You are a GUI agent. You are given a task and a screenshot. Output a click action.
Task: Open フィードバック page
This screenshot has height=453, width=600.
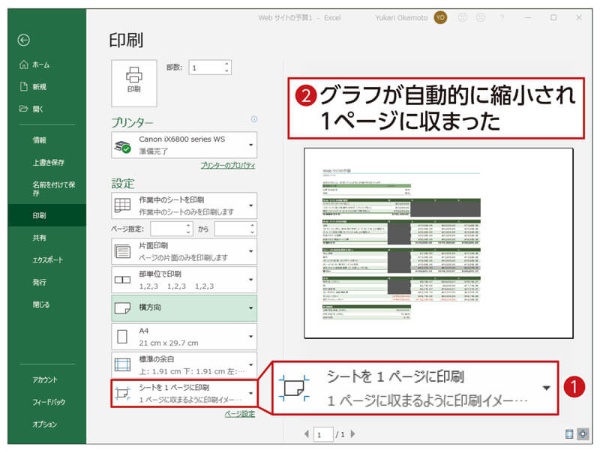coord(49,402)
